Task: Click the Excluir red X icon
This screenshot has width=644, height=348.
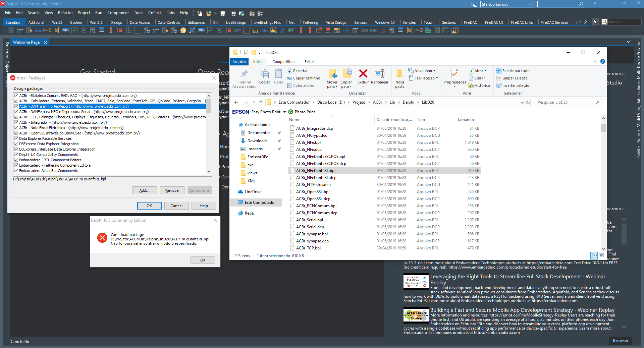Action: [363, 73]
